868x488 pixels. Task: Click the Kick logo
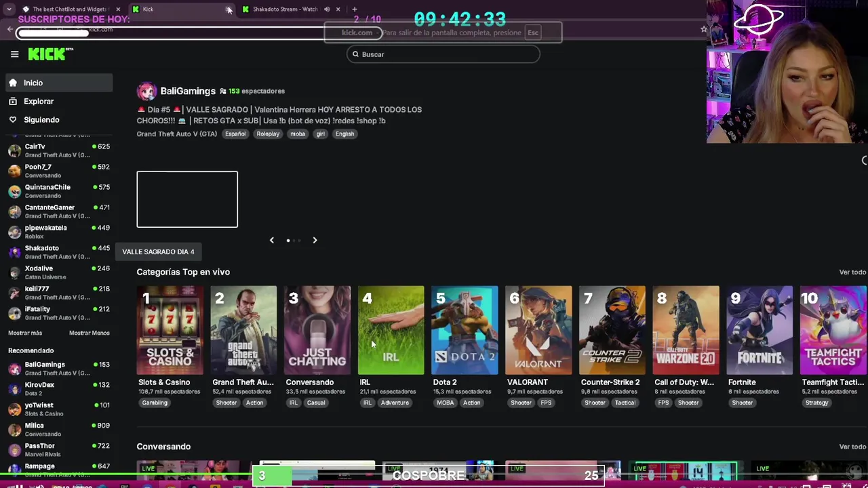[x=50, y=54]
